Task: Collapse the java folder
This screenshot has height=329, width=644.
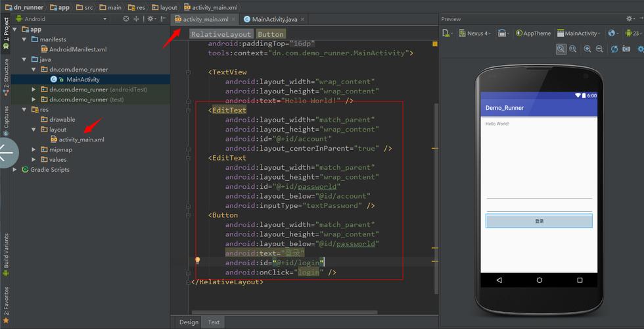Action: coord(24,59)
